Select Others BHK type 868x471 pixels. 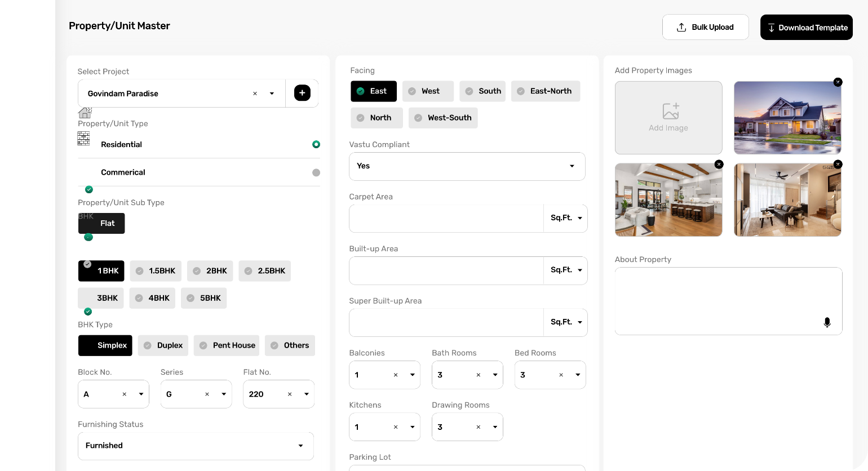point(290,345)
